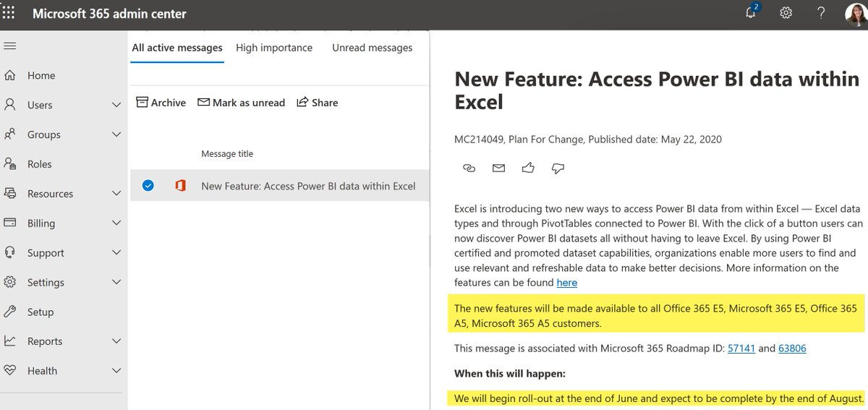Switch to the High importance tab
868x410 pixels.
pos(274,48)
